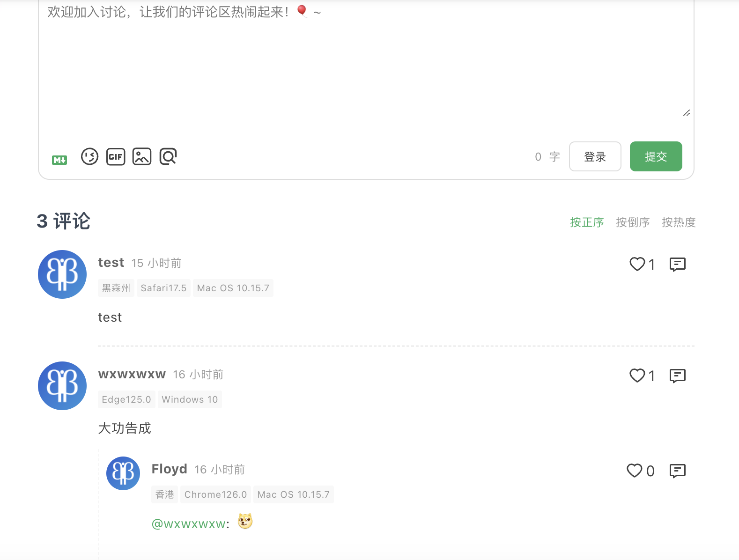
Task: Sort comments by 按正序
Action: tap(587, 222)
